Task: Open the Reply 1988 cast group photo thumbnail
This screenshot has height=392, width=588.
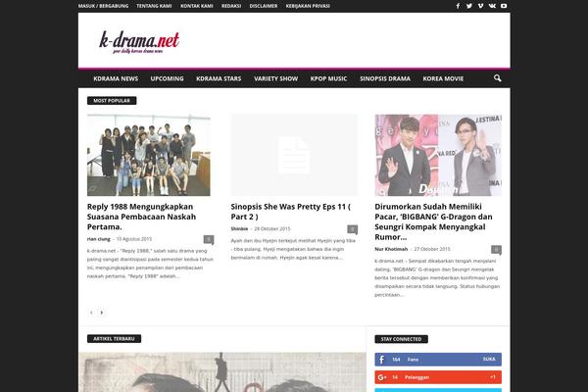Action: 149,155
